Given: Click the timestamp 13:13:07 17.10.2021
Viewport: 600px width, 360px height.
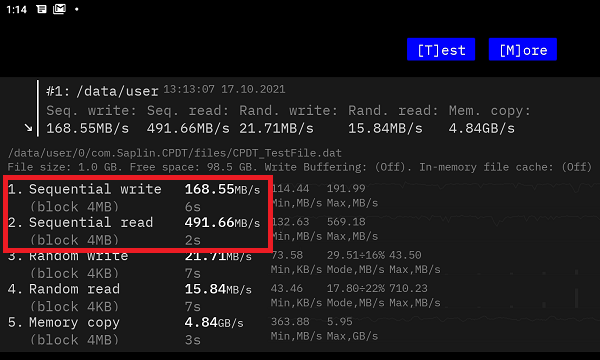Looking at the screenshot, I should (224, 90).
